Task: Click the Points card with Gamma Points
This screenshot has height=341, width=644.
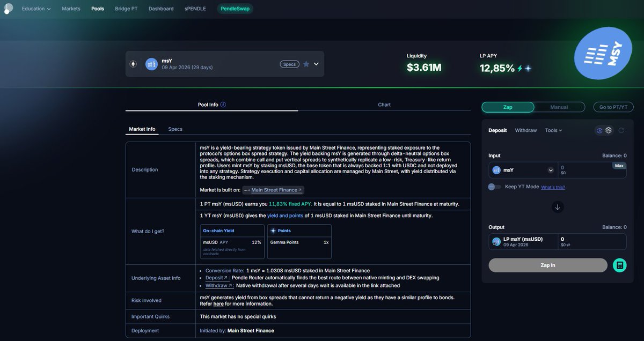Action: [299, 242]
